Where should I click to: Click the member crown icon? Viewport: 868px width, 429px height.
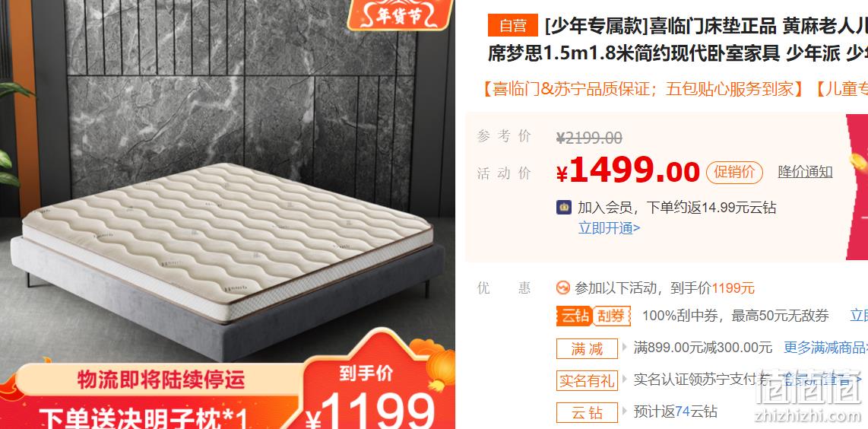click(x=563, y=208)
